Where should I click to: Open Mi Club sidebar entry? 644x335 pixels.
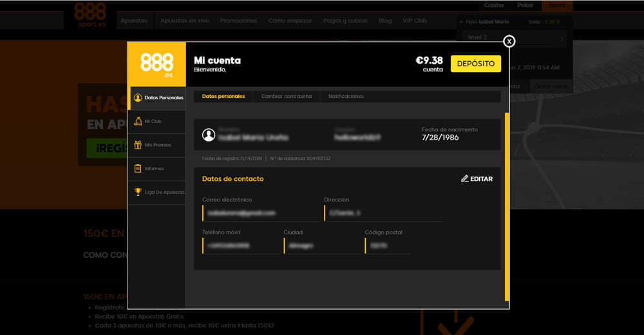(x=157, y=122)
